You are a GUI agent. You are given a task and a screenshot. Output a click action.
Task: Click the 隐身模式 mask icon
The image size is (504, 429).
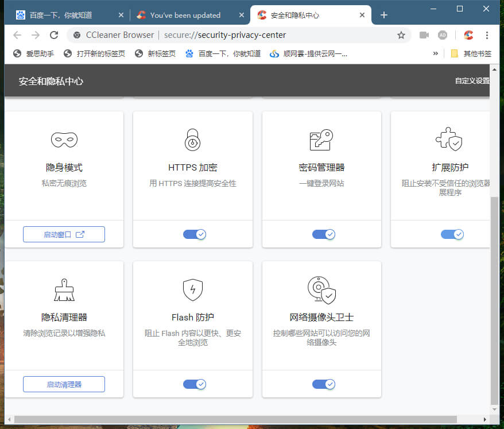click(x=64, y=140)
